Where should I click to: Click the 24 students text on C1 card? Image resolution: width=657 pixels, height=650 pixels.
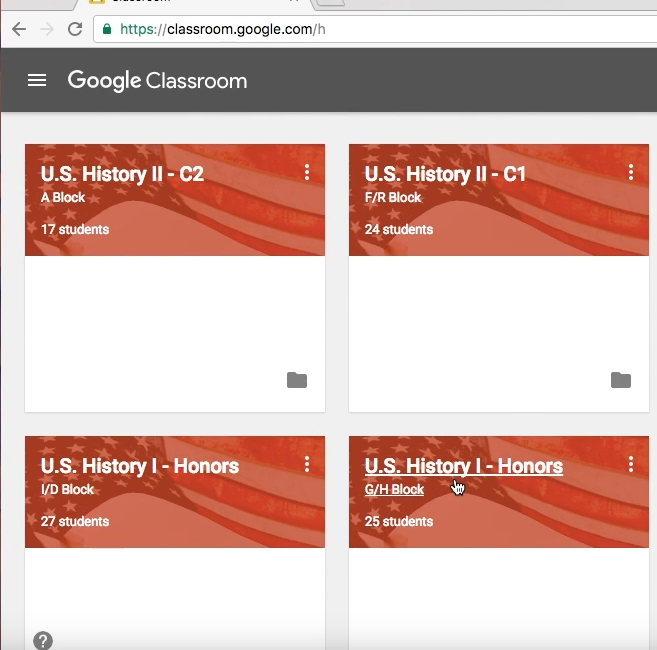click(x=399, y=229)
